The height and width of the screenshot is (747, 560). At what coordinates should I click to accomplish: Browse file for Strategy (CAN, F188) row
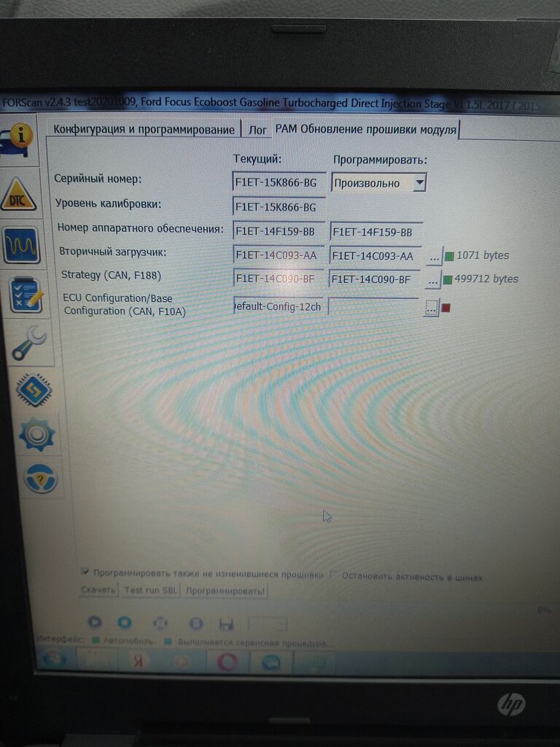(432, 280)
